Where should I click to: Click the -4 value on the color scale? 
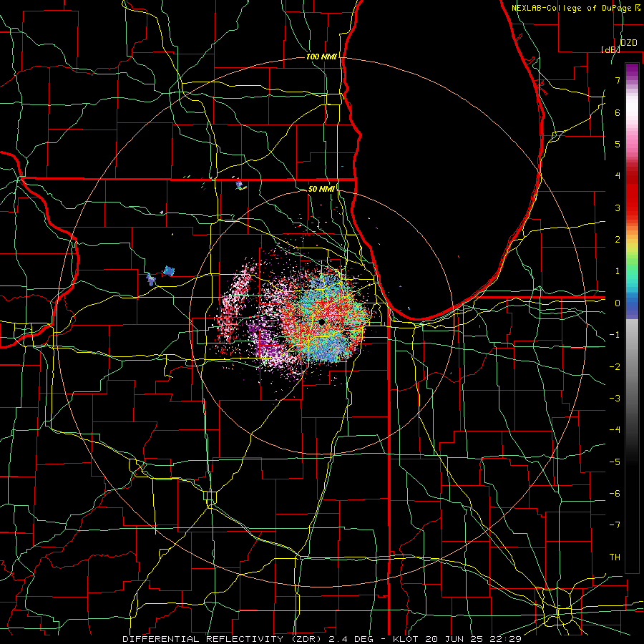(615, 430)
